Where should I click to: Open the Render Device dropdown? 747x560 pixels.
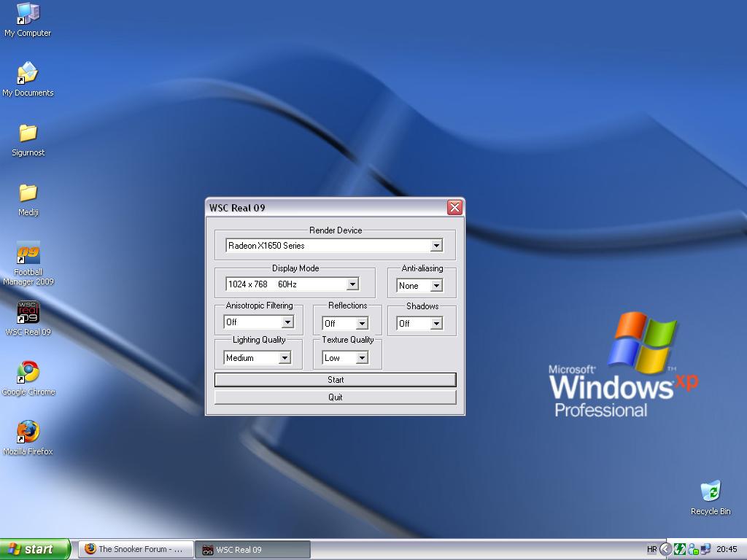point(334,245)
